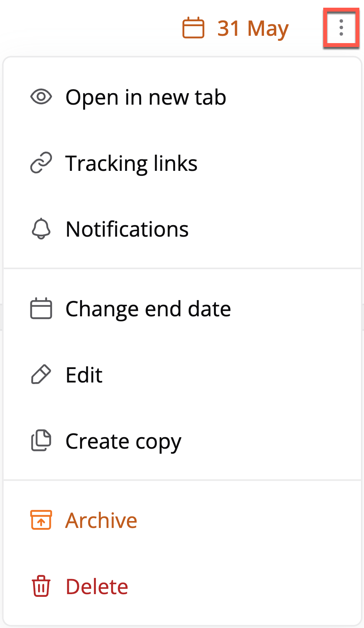This screenshot has width=364, height=628.
Task: Choose the Archive option text
Action: tap(101, 520)
